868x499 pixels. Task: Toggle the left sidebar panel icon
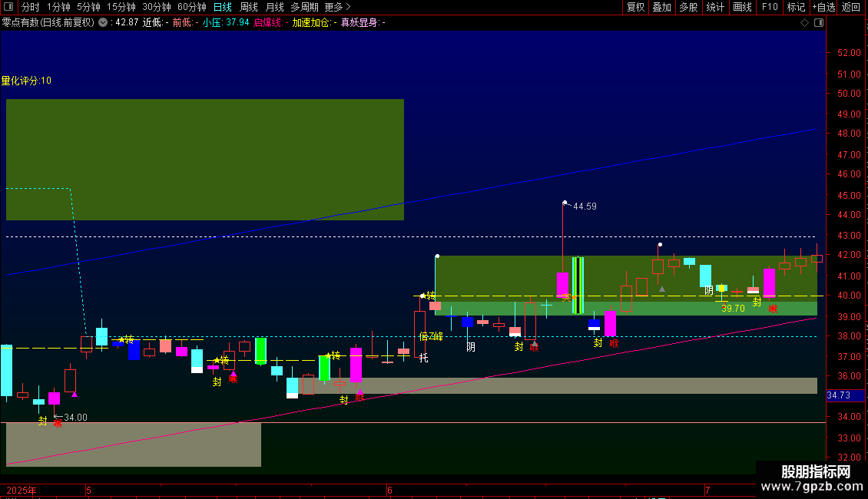(x=8, y=7)
